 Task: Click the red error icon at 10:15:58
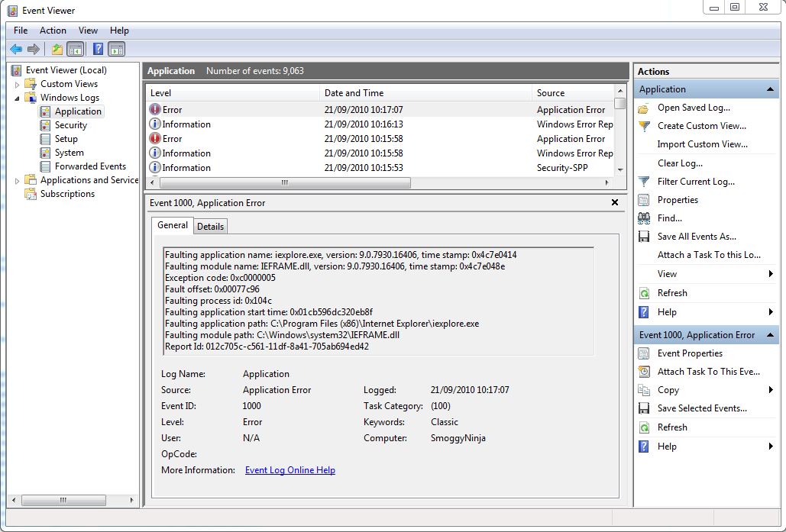coord(155,138)
